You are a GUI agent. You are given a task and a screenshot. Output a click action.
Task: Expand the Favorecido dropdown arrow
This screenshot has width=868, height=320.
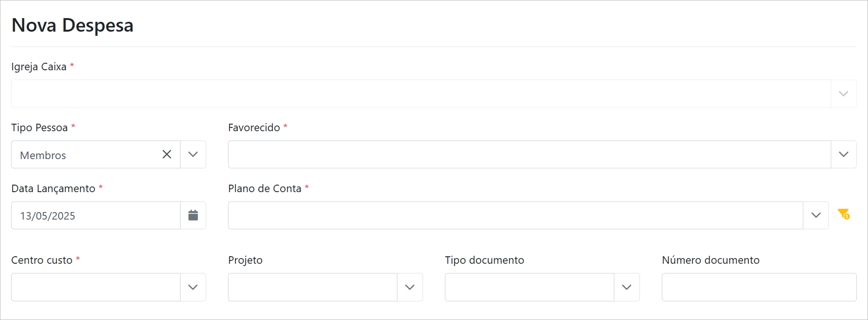tap(843, 154)
